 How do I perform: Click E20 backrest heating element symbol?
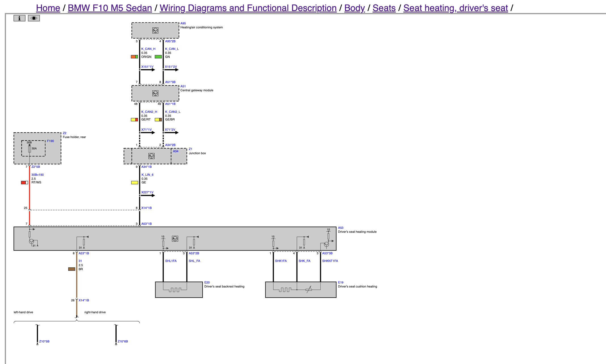click(x=175, y=290)
